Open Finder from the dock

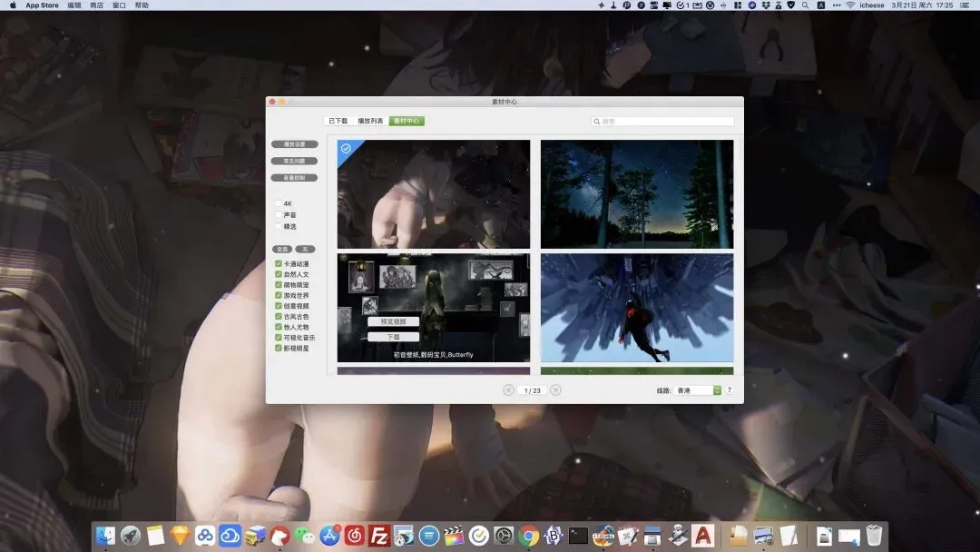tap(105, 535)
